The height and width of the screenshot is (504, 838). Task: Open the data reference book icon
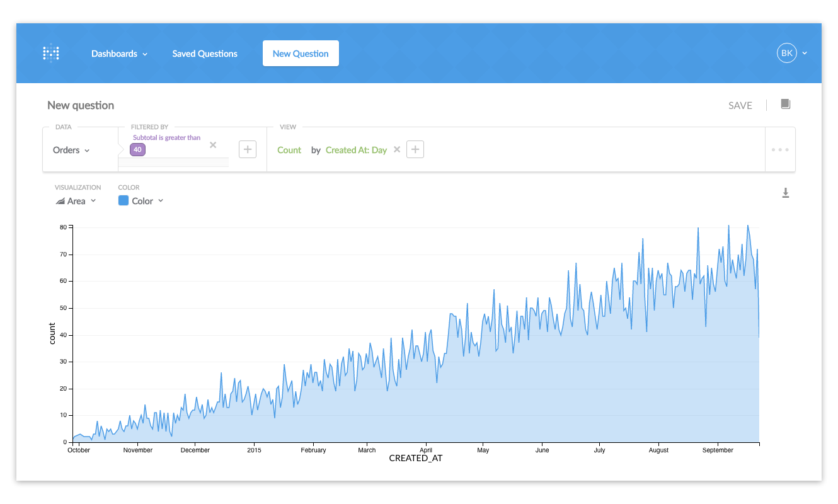pos(785,105)
